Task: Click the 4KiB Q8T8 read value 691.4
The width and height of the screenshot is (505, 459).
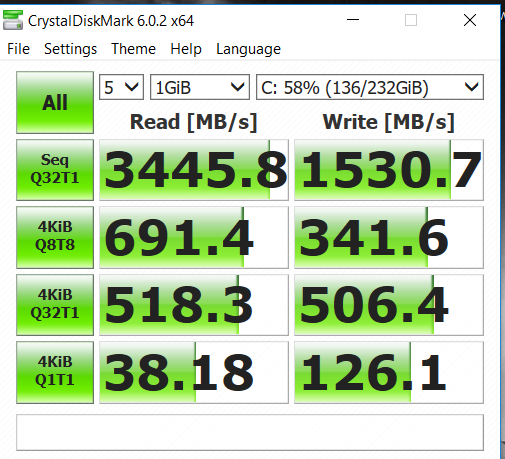Action: click(194, 237)
